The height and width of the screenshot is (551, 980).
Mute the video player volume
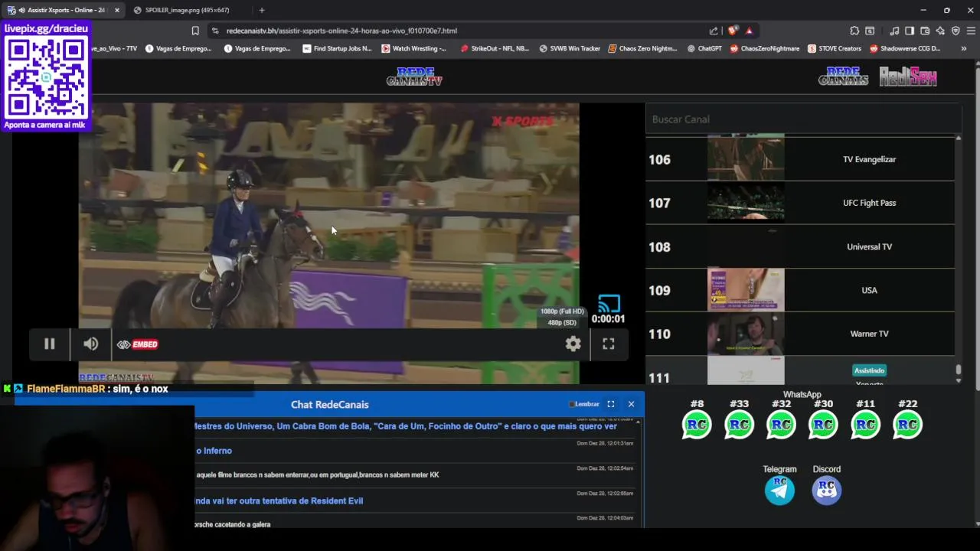pyautogui.click(x=91, y=344)
